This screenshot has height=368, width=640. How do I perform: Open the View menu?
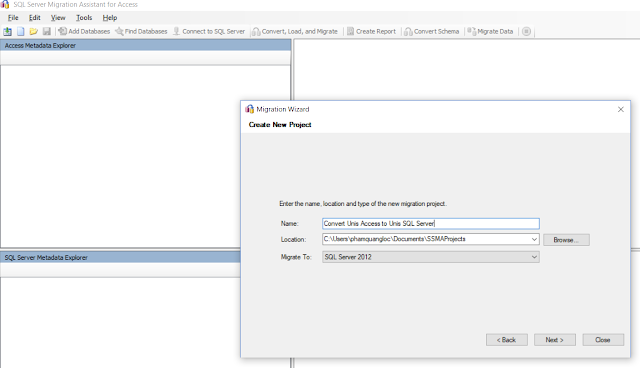(58, 18)
